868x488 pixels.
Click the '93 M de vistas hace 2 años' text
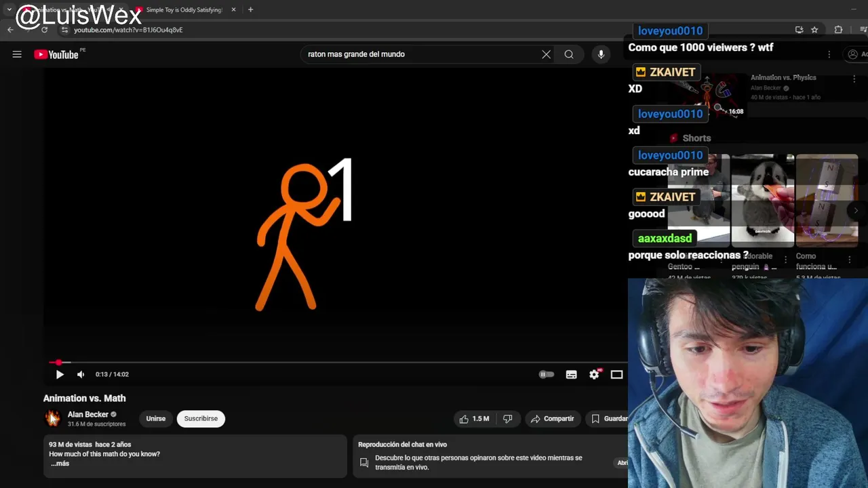tap(90, 445)
